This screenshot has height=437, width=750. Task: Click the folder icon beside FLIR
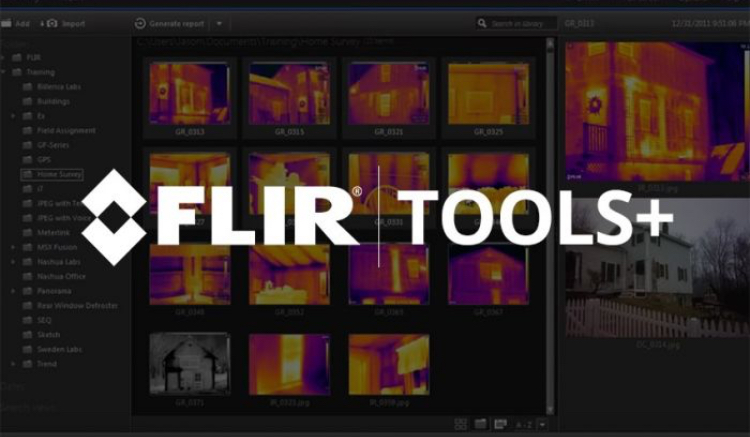point(17,57)
